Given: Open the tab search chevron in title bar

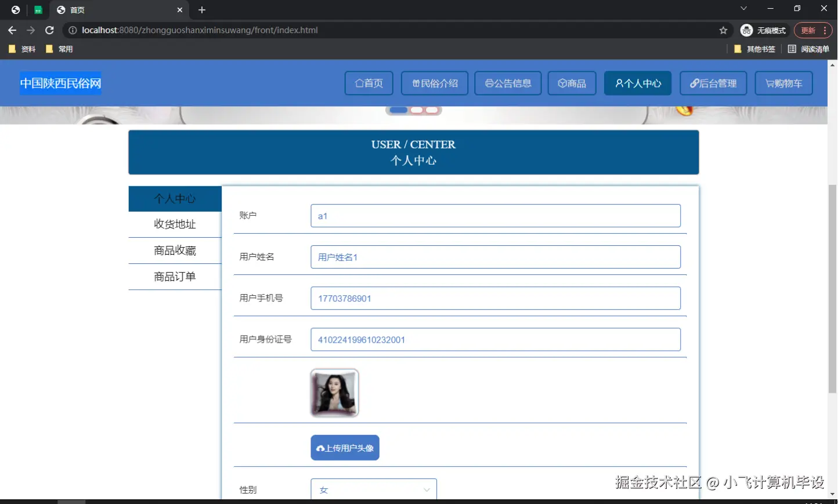Looking at the screenshot, I should click(743, 8).
